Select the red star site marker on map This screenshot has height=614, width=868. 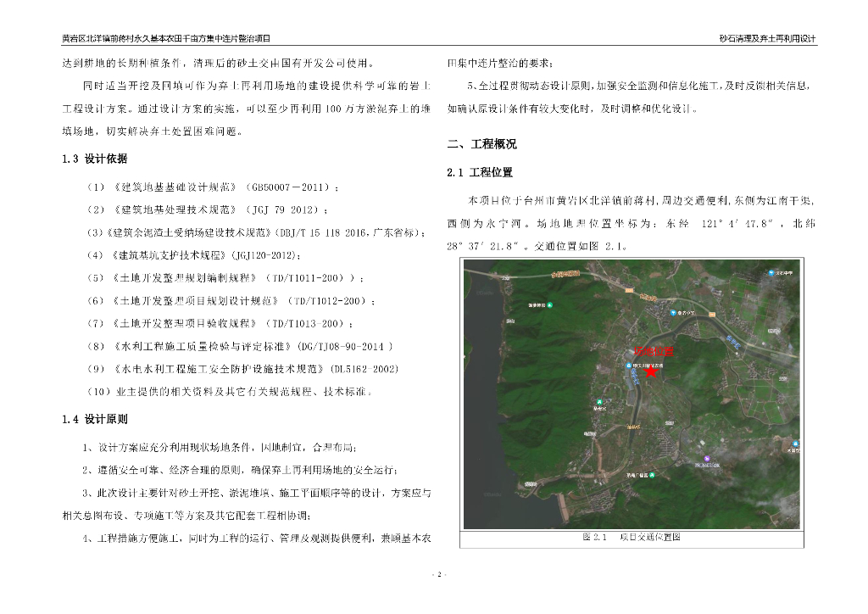click(x=650, y=371)
